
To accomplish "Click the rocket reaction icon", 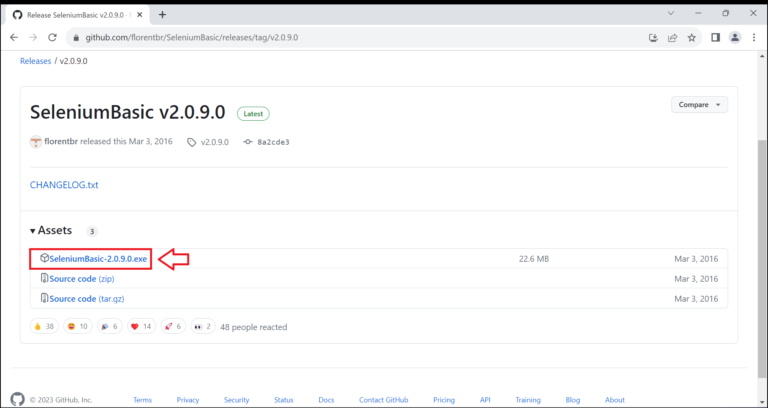I will tap(173, 326).
